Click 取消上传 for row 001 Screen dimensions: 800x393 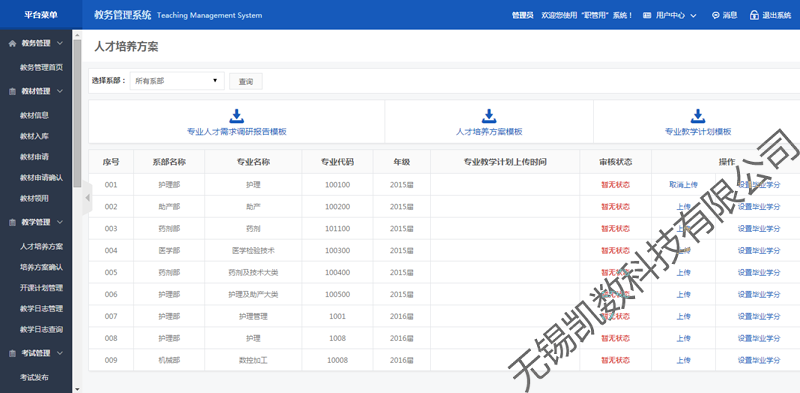point(683,185)
